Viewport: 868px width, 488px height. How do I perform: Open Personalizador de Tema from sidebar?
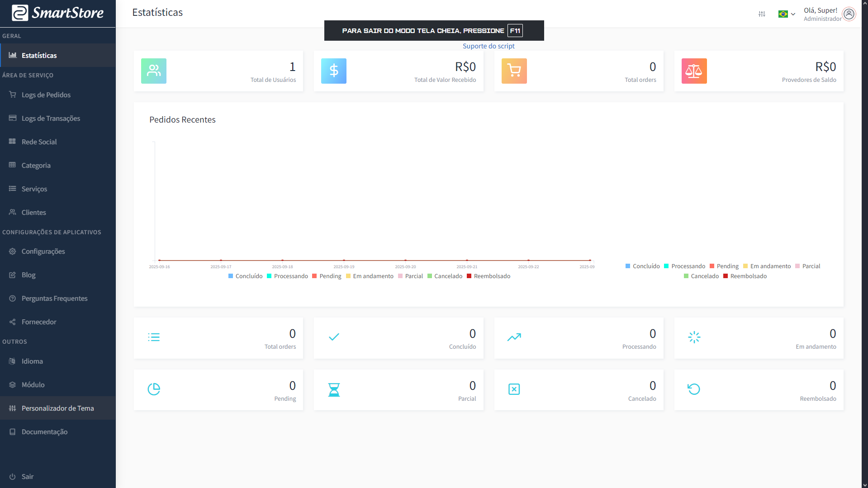(x=58, y=408)
